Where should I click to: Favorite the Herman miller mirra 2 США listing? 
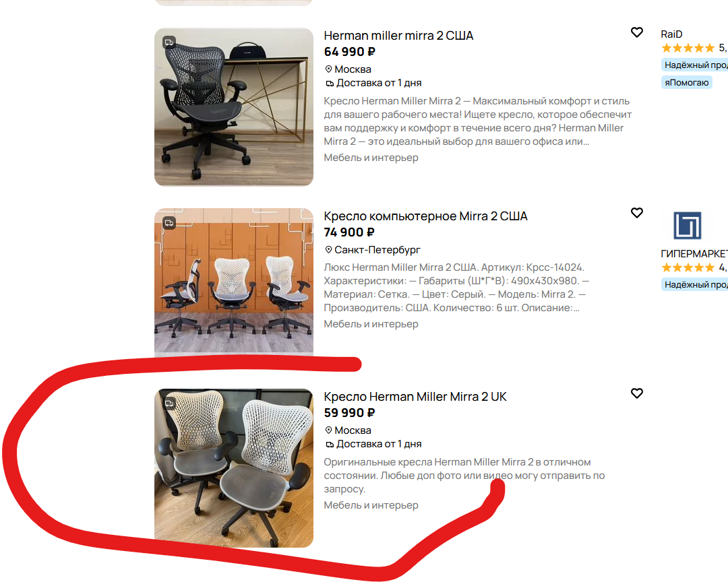pos(636,32)
